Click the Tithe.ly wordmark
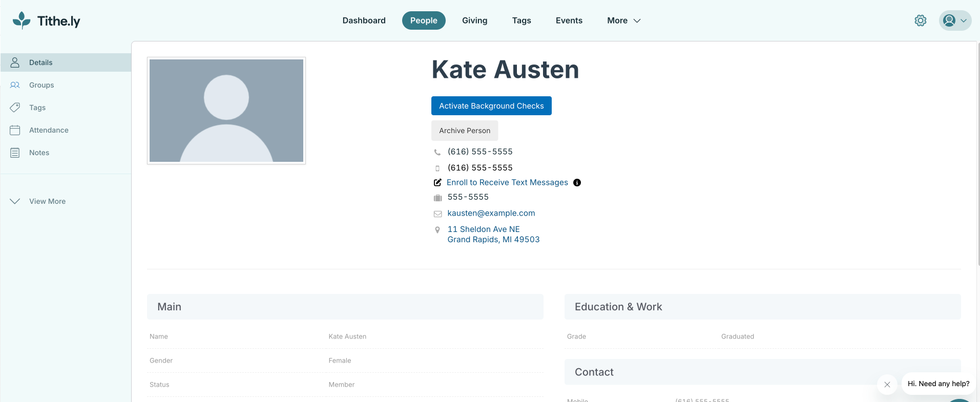980x402 pixels. point(59,21)
